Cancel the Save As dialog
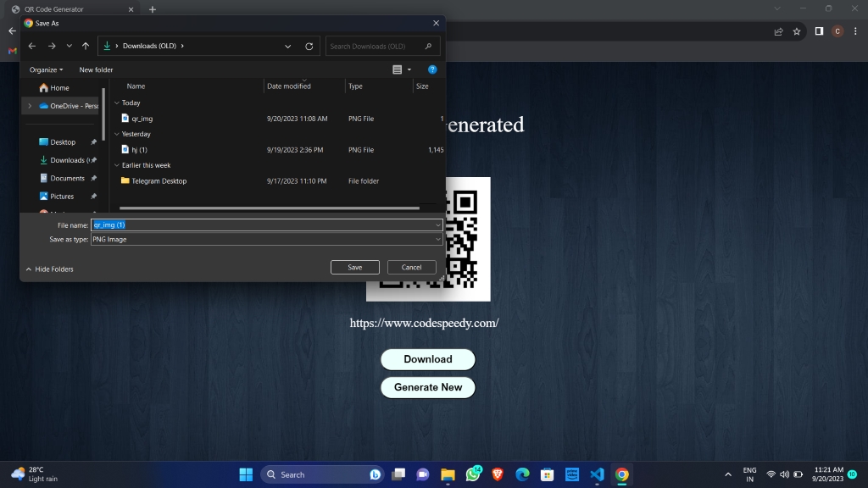The image size is (868, 488). tap(411, 267)
